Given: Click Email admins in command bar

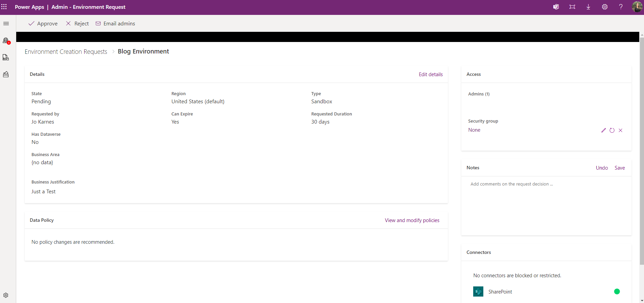Looking at the screenshot, I should point(115,24).
